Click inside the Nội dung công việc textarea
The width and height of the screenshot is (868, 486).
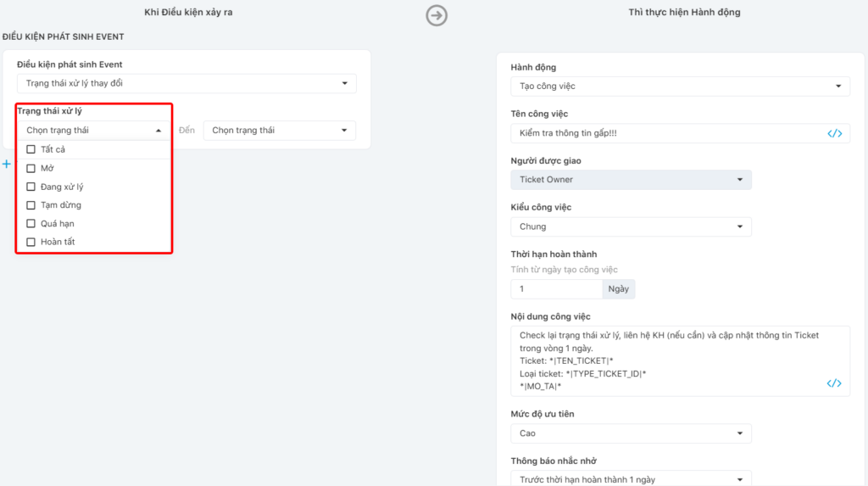pyautogui.click(x=670, y=360)
